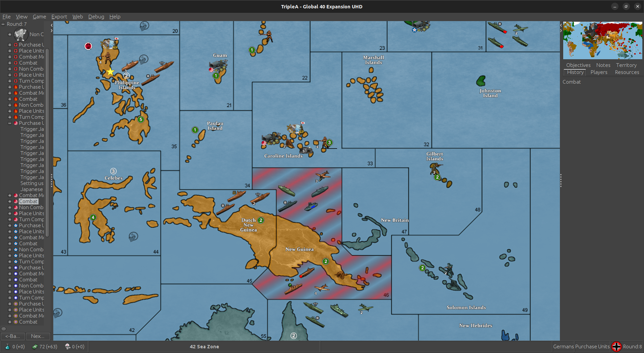The image size is (644, 353).
Task: Collapse the Round: 7 tree node
Action: coord(3,24)
